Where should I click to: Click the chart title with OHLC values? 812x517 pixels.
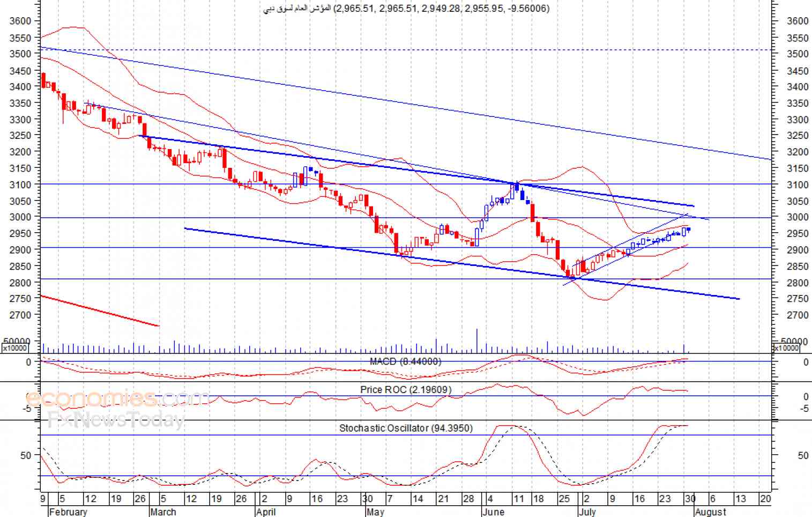406,9
